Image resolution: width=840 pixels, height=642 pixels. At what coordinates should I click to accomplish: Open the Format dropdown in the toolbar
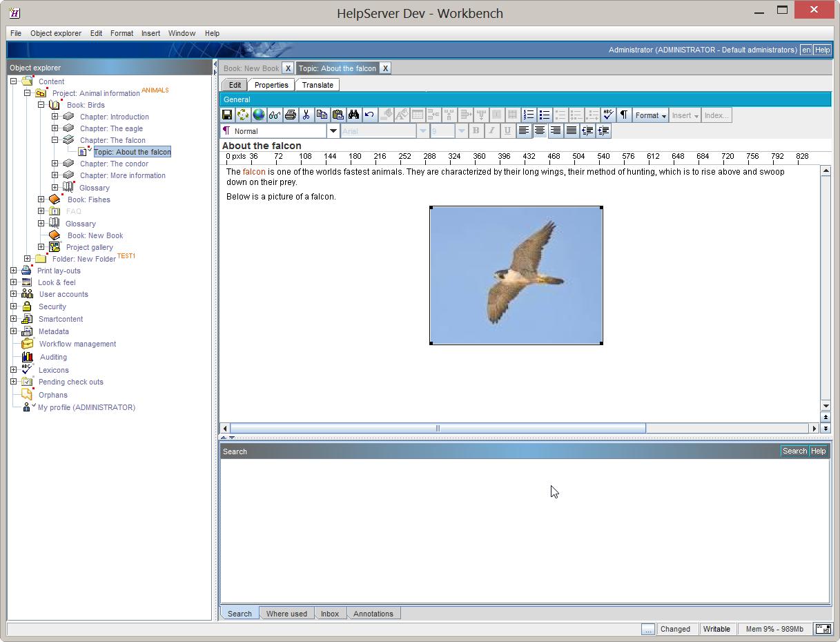coord(650,115)
